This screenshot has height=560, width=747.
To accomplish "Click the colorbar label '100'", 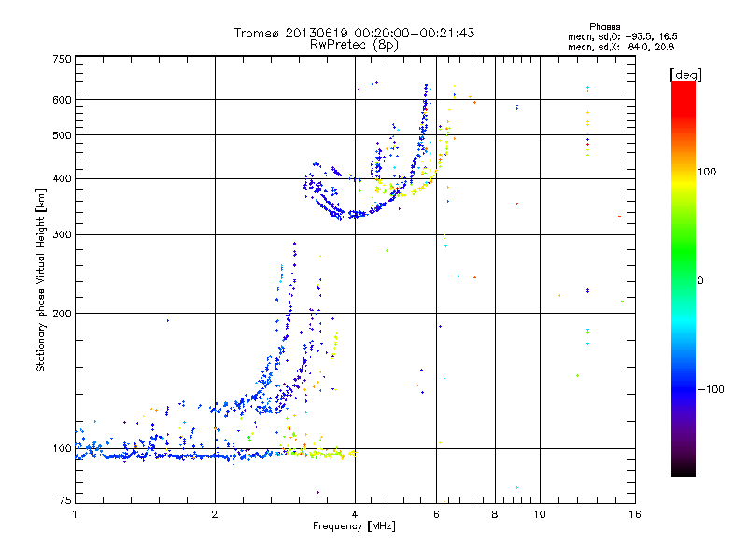I will click(x=707, y=172).
